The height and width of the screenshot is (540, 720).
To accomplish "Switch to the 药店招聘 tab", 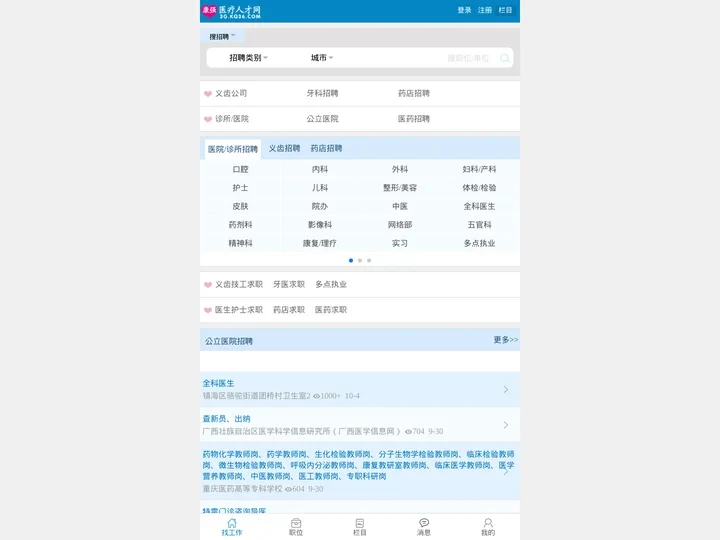I will point(326,148).
